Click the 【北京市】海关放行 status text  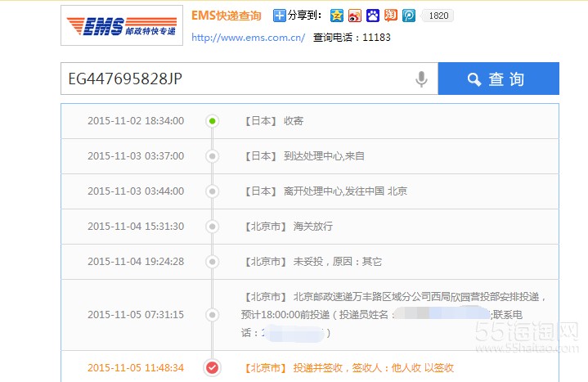tap(288, 227)
